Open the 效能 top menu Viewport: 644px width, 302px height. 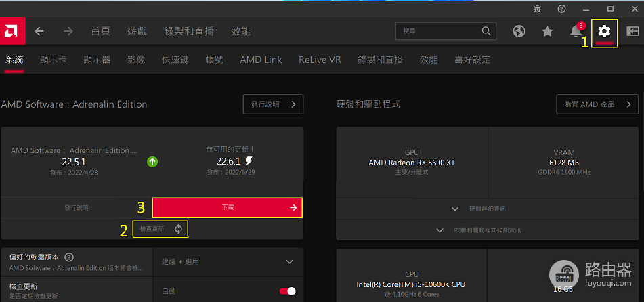click(240, 31)
